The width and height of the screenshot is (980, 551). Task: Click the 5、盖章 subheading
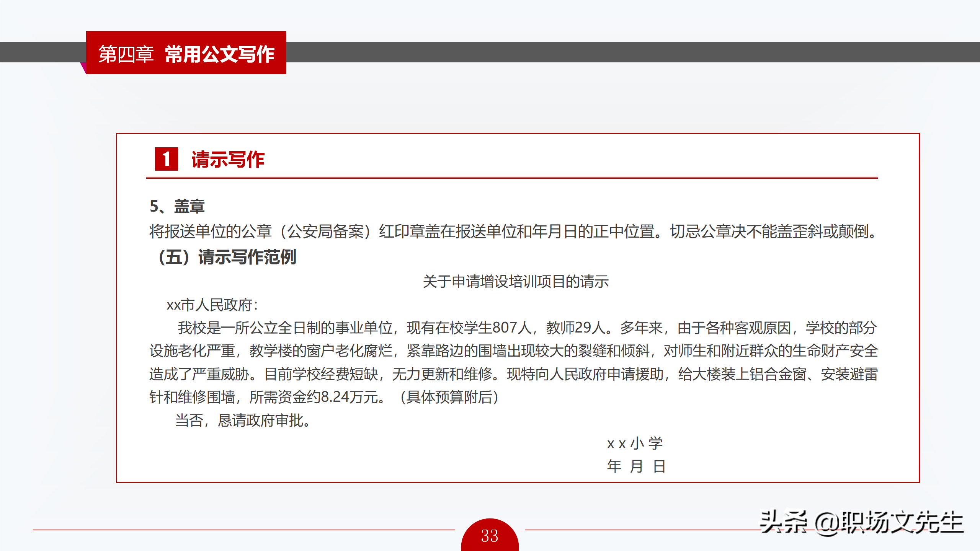[x=177, y=206]
